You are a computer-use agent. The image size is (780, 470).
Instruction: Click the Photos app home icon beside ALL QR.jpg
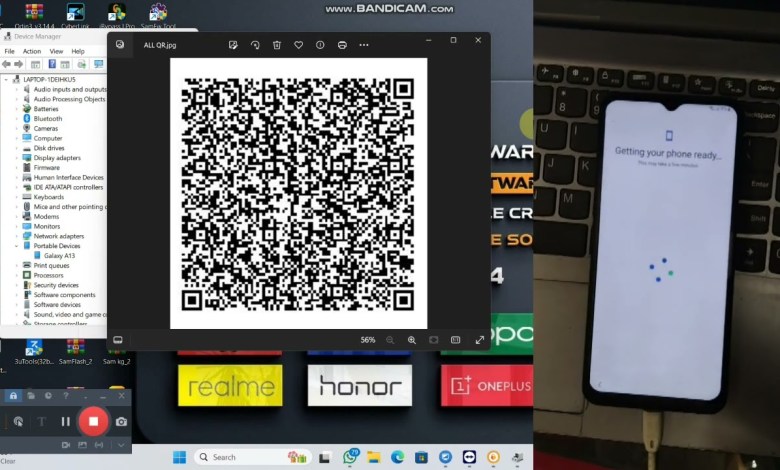tap(120, 44)
